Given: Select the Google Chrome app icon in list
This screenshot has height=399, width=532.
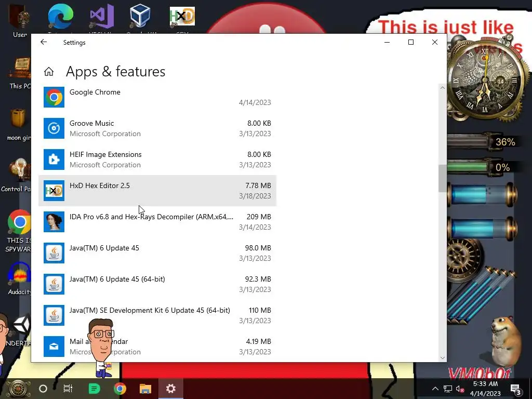Looking at the screenshot, I should [54, 97].
